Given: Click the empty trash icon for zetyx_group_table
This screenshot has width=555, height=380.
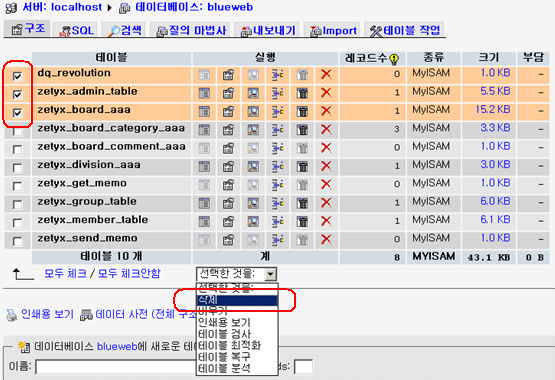Looking at the screenshot, I should point(302,203).
